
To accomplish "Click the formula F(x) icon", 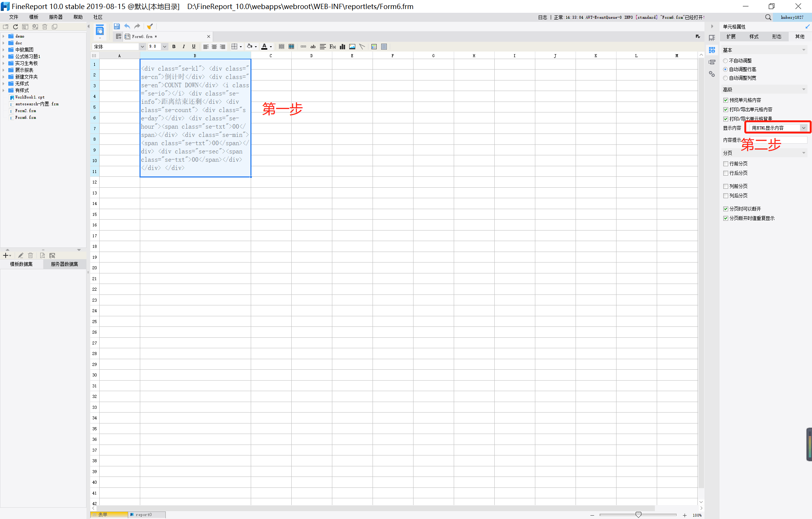I will coord(332,47).
